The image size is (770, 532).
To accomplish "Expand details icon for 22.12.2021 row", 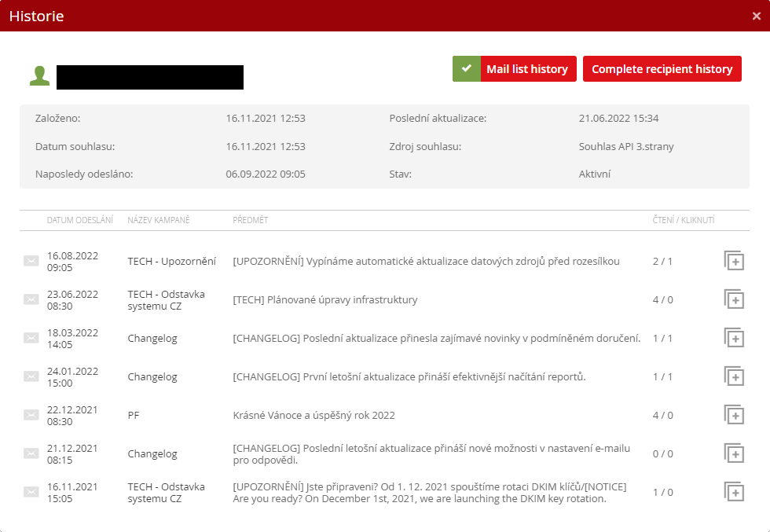I will click(734, 415).
